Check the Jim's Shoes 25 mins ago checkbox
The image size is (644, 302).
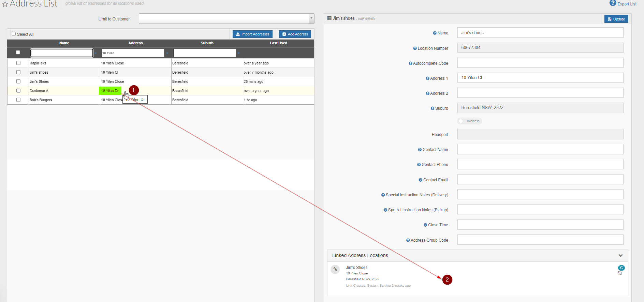coord(18,81)
